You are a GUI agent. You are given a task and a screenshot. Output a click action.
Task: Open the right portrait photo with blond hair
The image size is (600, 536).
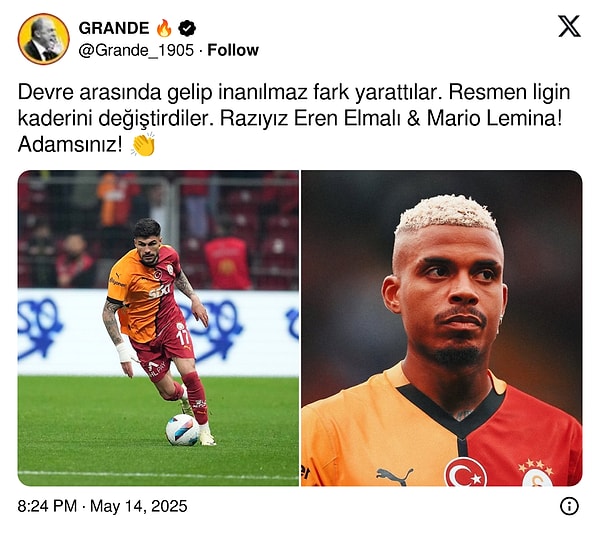point(442,328)
